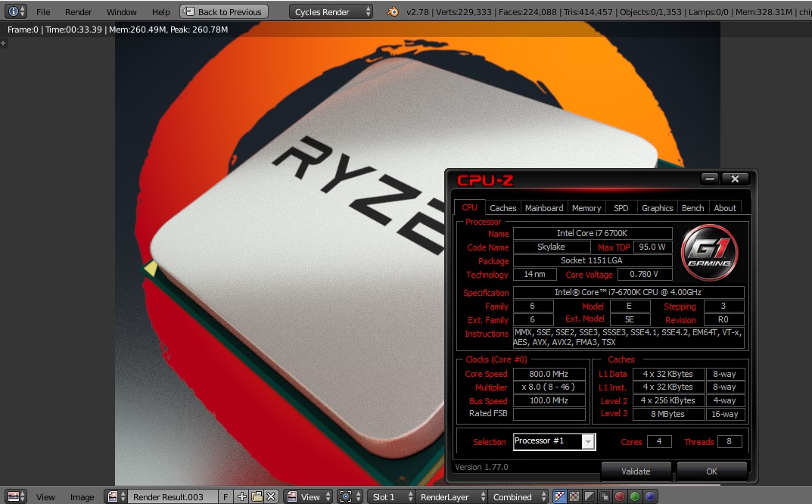Open the View menu in image editor

click(x=45, y=496)
